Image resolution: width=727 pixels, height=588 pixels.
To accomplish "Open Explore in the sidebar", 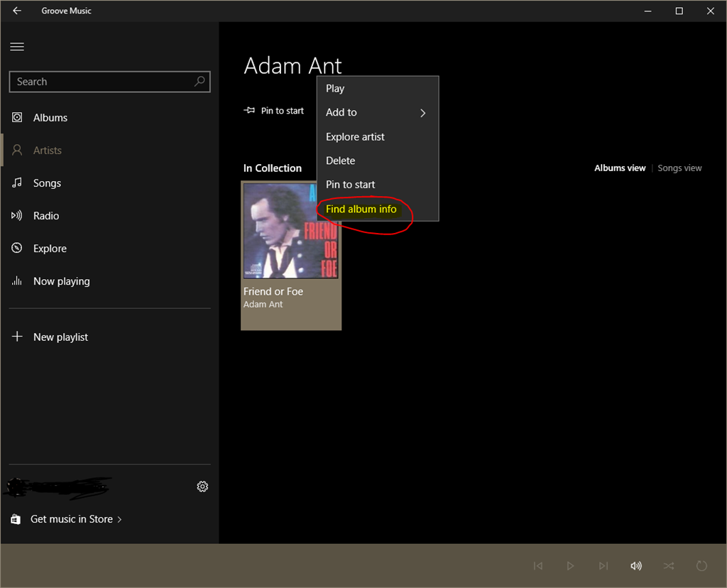I will coord(109,248).
